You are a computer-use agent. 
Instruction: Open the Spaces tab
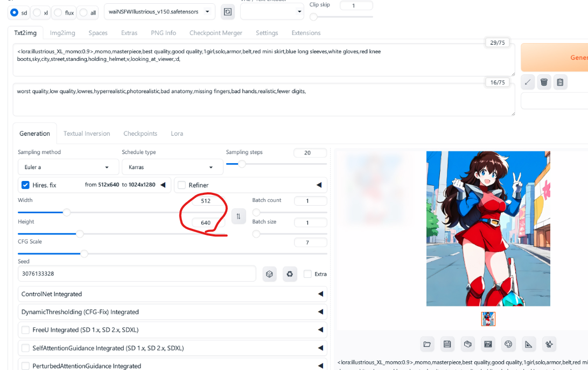pos(98,33)
